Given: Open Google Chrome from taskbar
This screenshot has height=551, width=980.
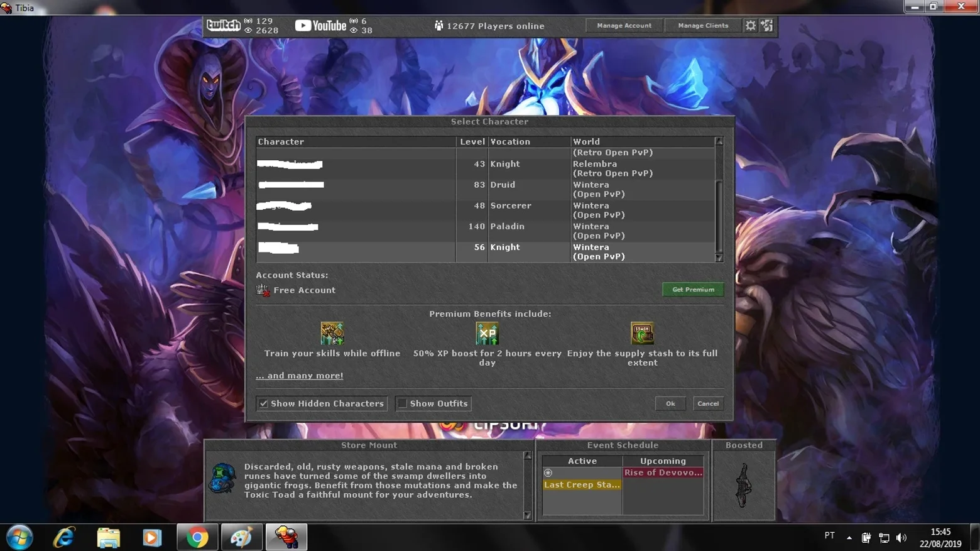Looking at the screenshot, I should click(197, 537).
